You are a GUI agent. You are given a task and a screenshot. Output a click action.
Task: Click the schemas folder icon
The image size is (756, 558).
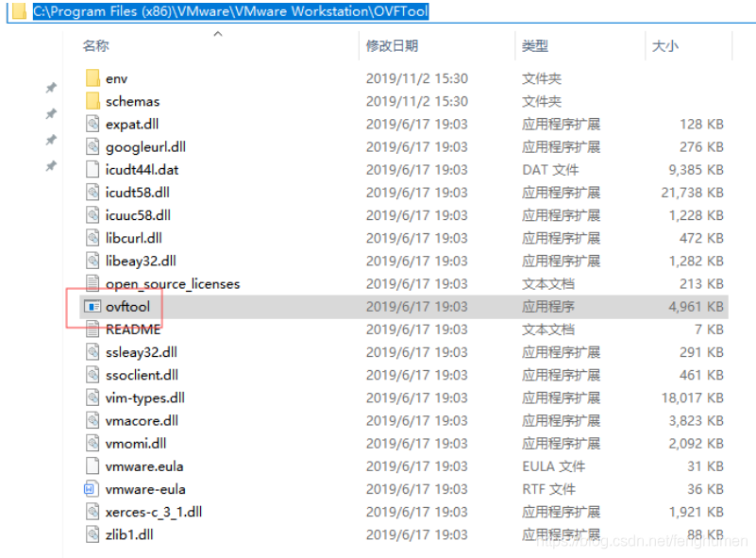92,101
